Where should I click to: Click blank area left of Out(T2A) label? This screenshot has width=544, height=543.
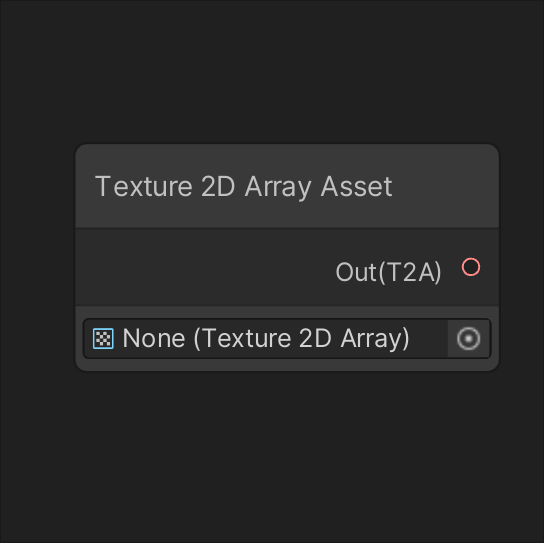tap(205, 267)
